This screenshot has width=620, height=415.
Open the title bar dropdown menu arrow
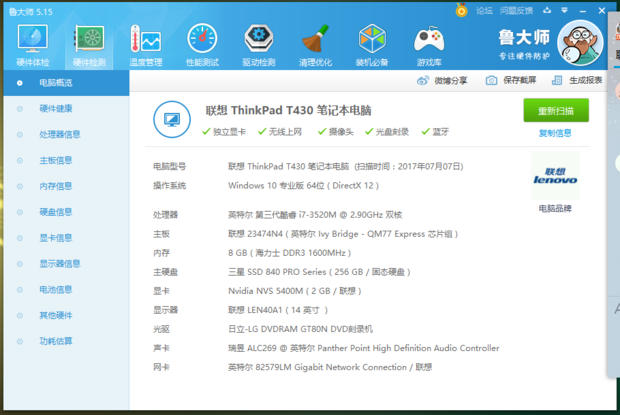coord(565,11)
